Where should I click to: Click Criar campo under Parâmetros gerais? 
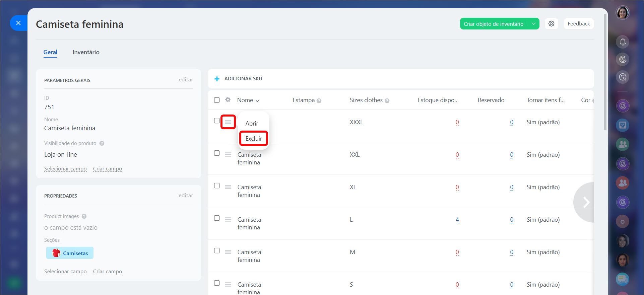coord(108,169)
